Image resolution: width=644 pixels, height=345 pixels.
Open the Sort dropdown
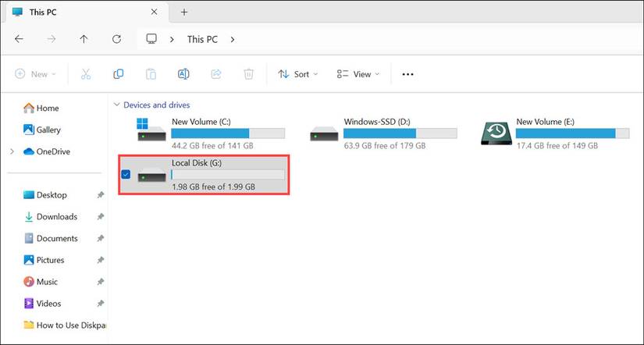tap(297, 74)
